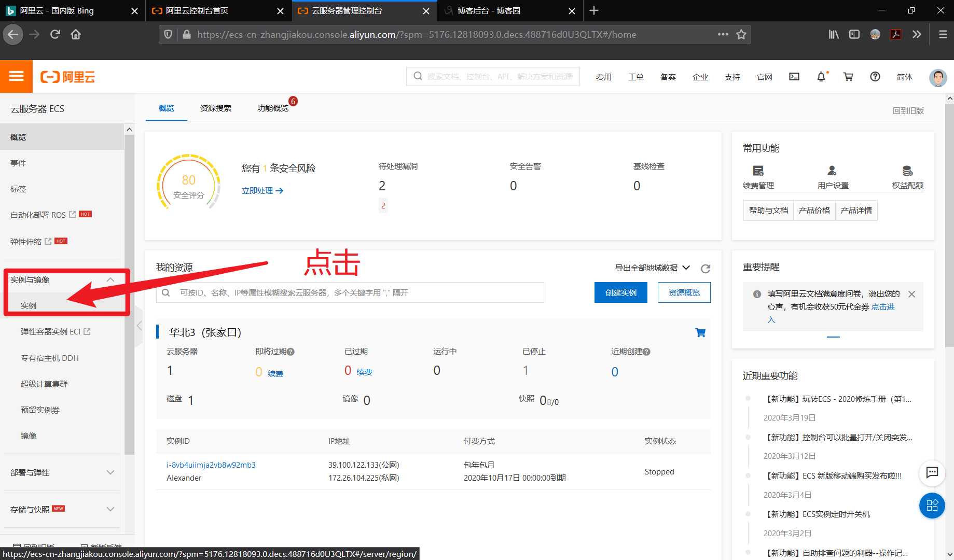The width and height of the screenshot is (954, 560).
Task: Open 续费管理 shortcut icon
Action: [x=758, y=171]
